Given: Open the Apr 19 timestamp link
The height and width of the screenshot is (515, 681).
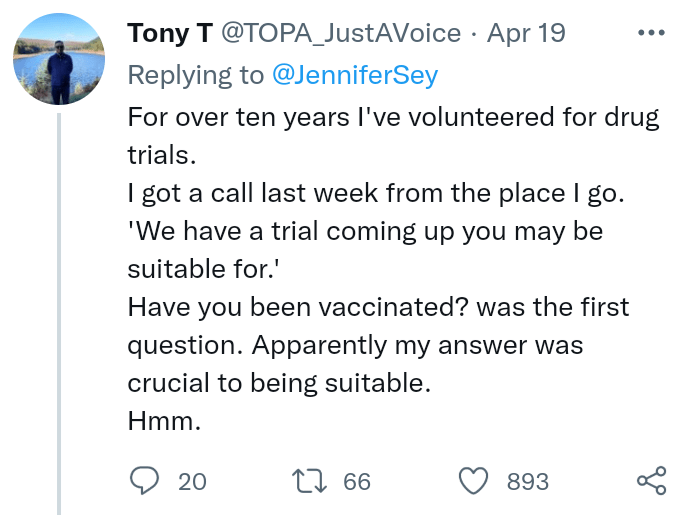Looking at the screenshot, I should click(526, 33).
